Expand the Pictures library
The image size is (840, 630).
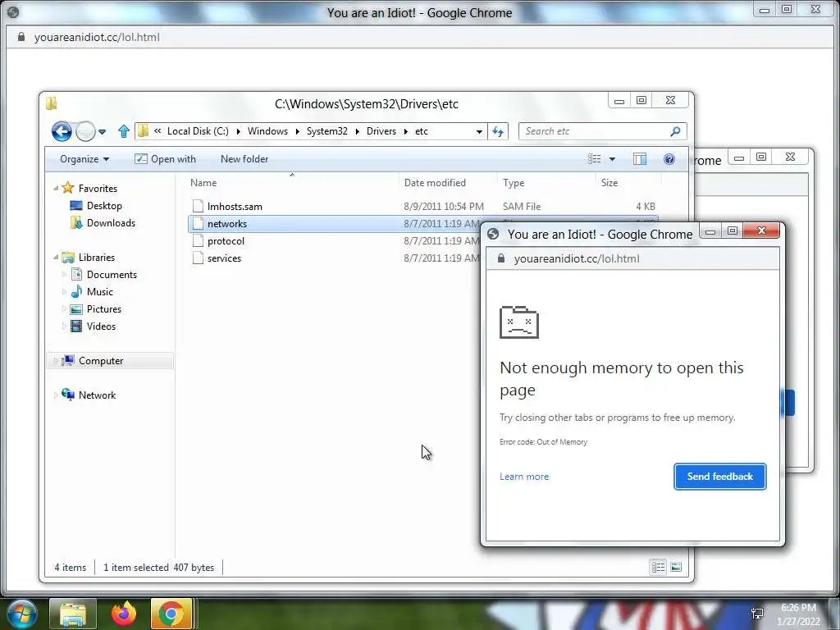coord(64,309)
